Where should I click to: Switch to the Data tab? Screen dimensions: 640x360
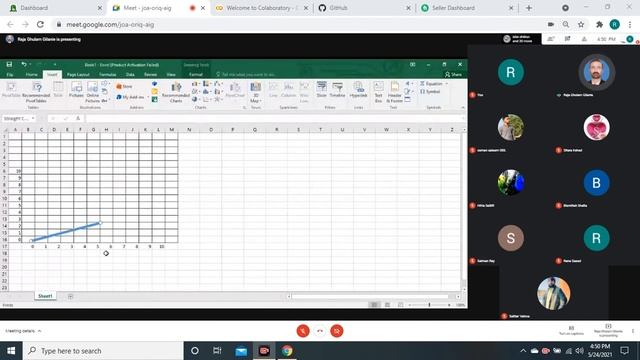[130, 74]
